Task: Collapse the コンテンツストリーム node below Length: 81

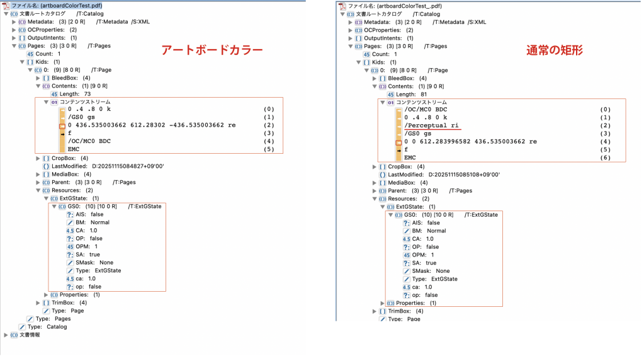Action: point(381,103)
